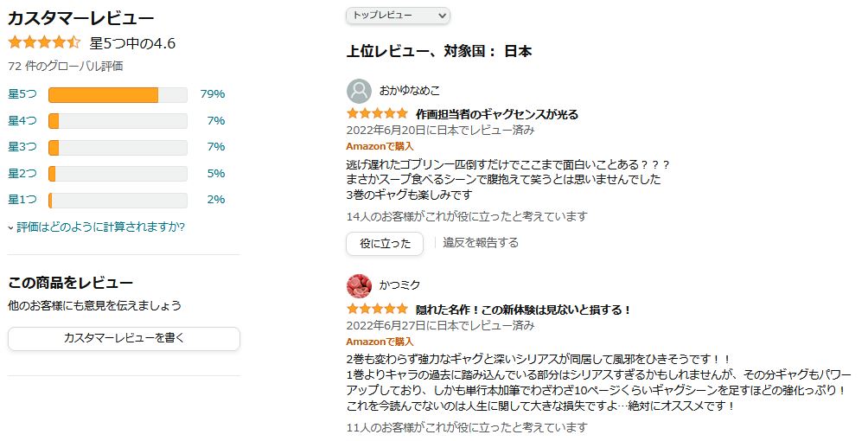The height and width of the screenshot is (441, 868).
Task: Click five-star icons on かつミク's review
Action: 377,309
